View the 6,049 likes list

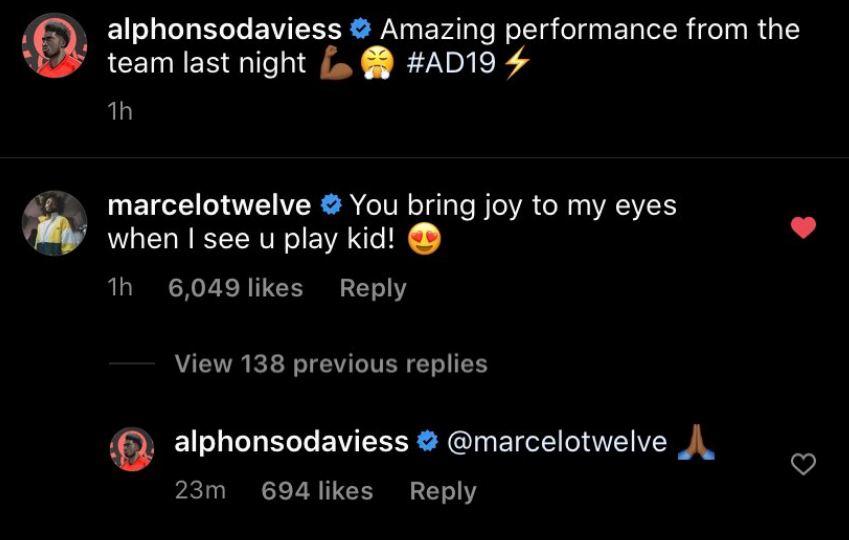pos(235,288)
